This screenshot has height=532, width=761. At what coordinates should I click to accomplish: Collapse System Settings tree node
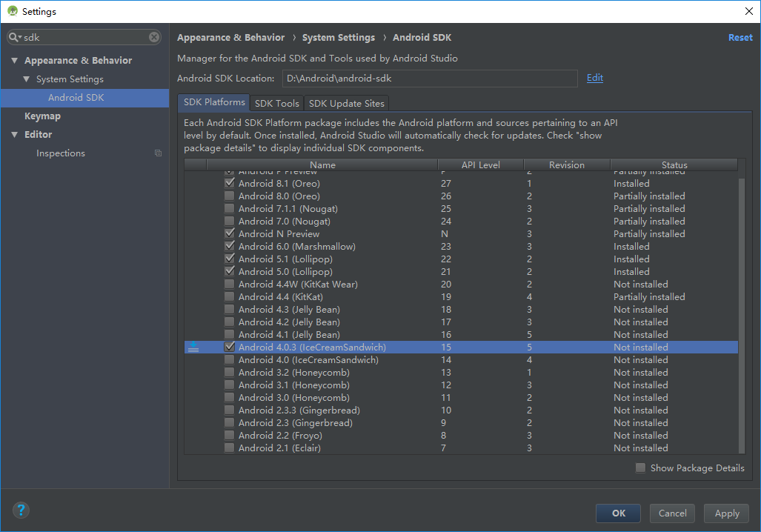point(26,79)
